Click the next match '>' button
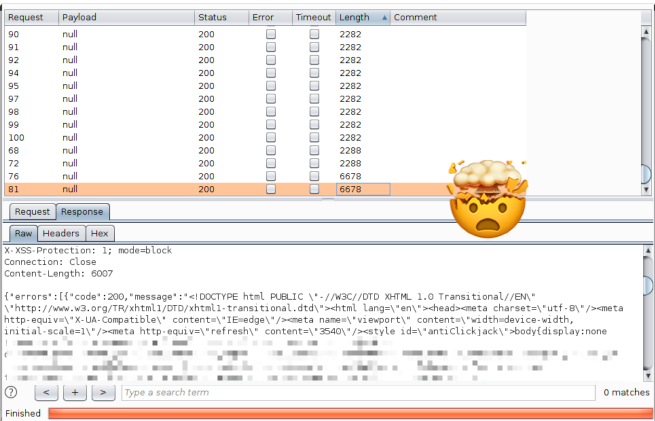Screen dimensions: 655x421 click(x=102, y=393)
